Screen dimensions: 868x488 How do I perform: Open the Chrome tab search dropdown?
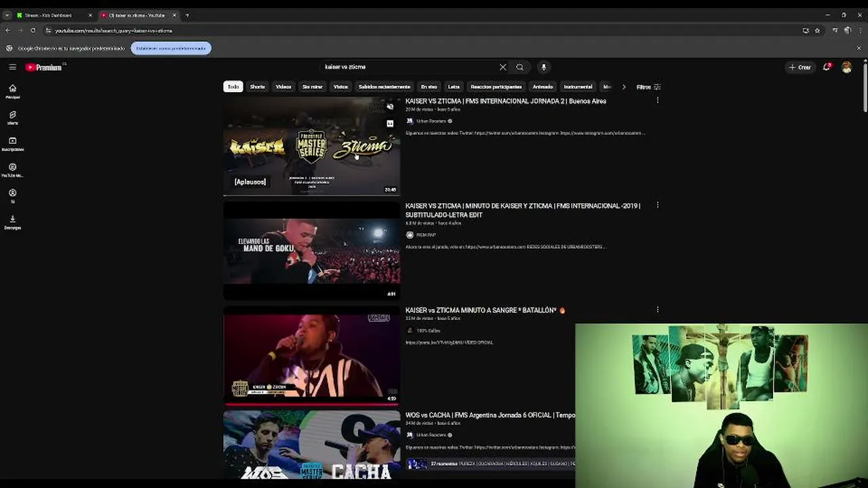pyautogui.click(x=7, y=15)
